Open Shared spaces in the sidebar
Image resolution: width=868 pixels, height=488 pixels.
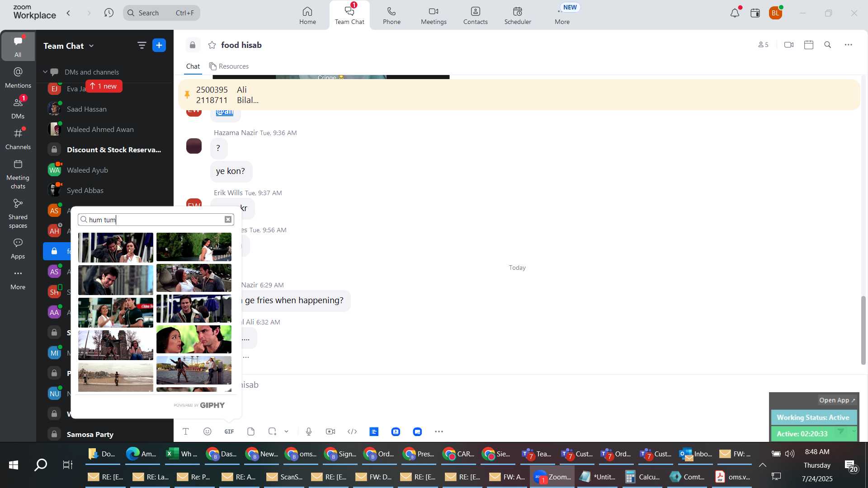pos(18,214)
